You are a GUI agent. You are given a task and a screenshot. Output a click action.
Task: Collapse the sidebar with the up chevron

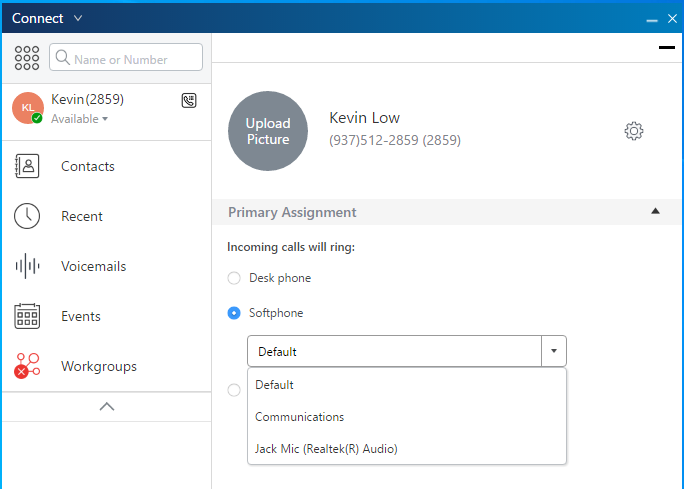coord(107,406)
